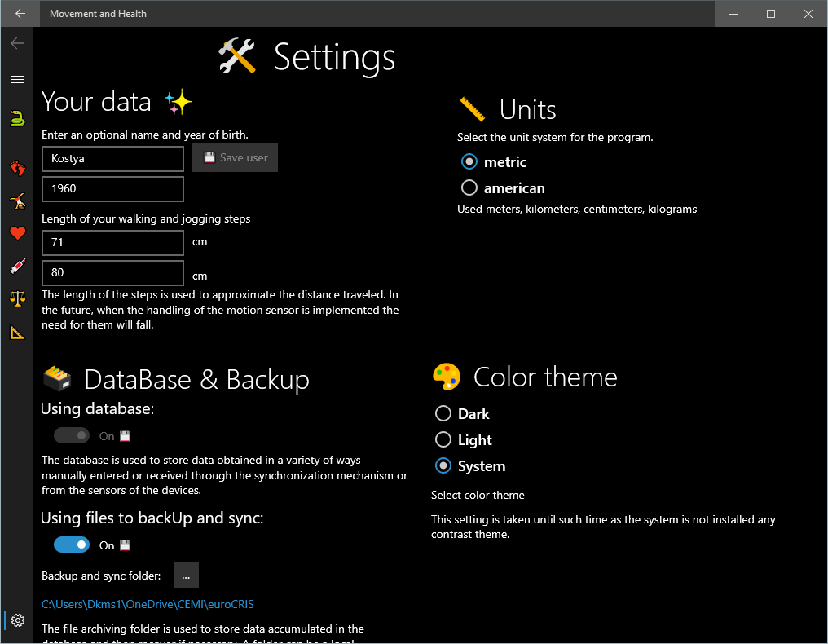Click the settings gear in sidebar
828x644 pixels.
[17, 620]
